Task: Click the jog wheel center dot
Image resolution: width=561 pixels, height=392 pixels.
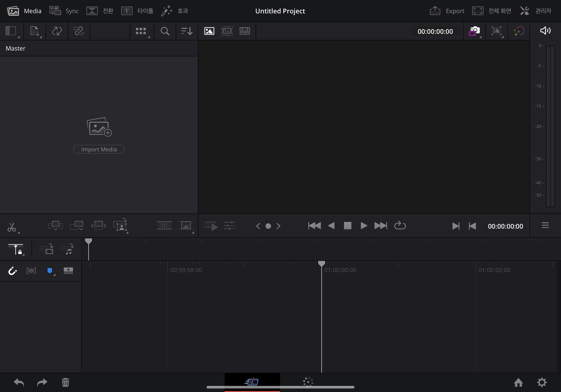Action: click(x=268, y=226)
